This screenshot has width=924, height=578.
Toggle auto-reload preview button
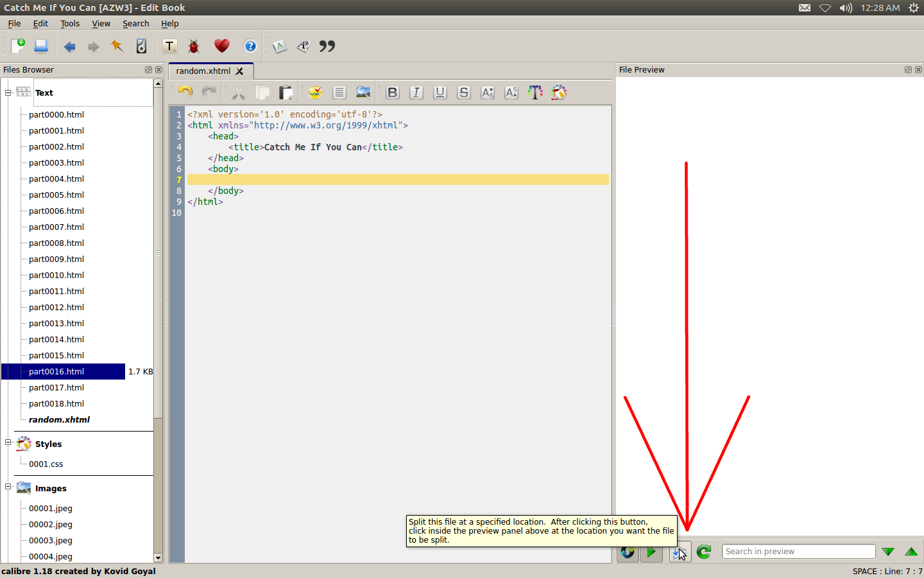tap(628, 552)
